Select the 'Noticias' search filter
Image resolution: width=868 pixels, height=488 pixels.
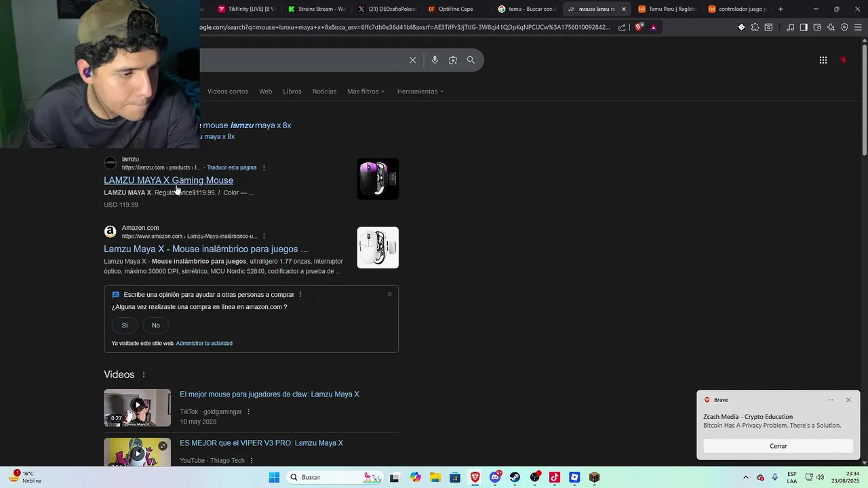click(324, 91)
